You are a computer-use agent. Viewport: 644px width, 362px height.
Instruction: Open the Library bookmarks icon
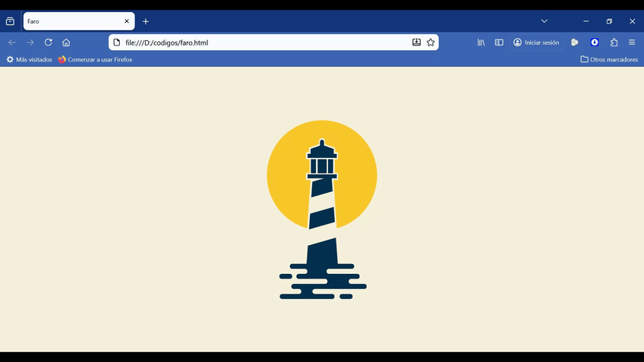pyautogui.click(x=481, y=42)
